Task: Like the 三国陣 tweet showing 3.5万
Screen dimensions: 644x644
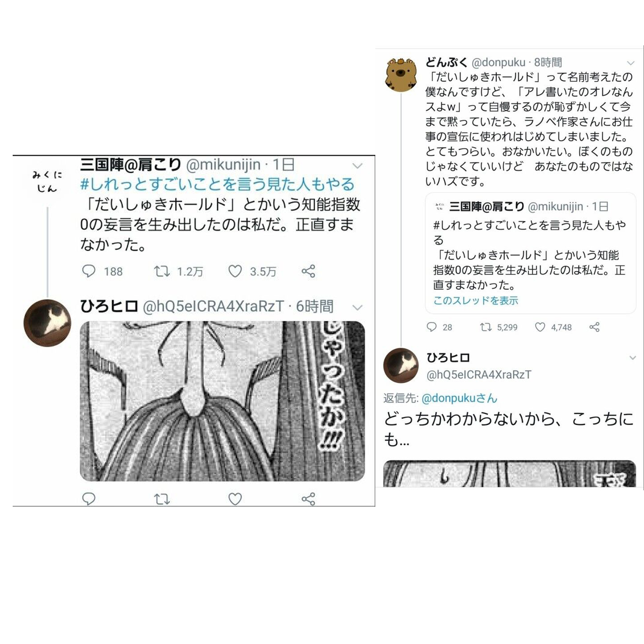Action: (x=235, y=271)
